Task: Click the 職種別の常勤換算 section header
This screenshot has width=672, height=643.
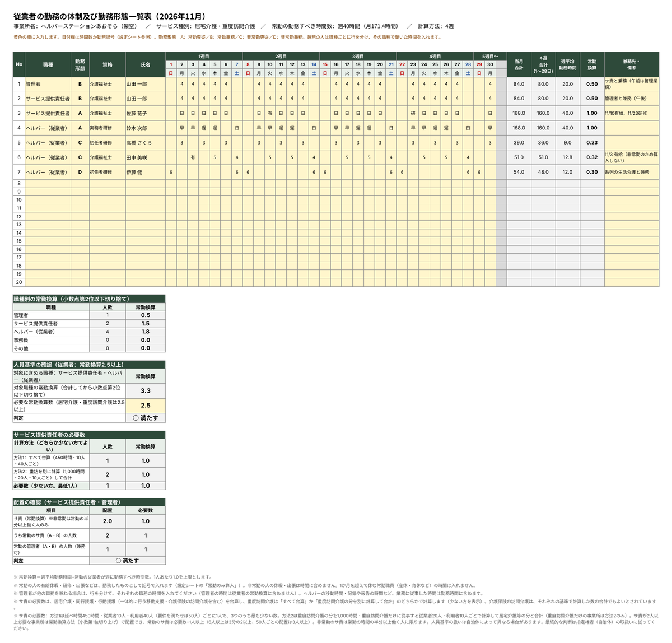Action: pyautogui.click(x=89, y=299)
